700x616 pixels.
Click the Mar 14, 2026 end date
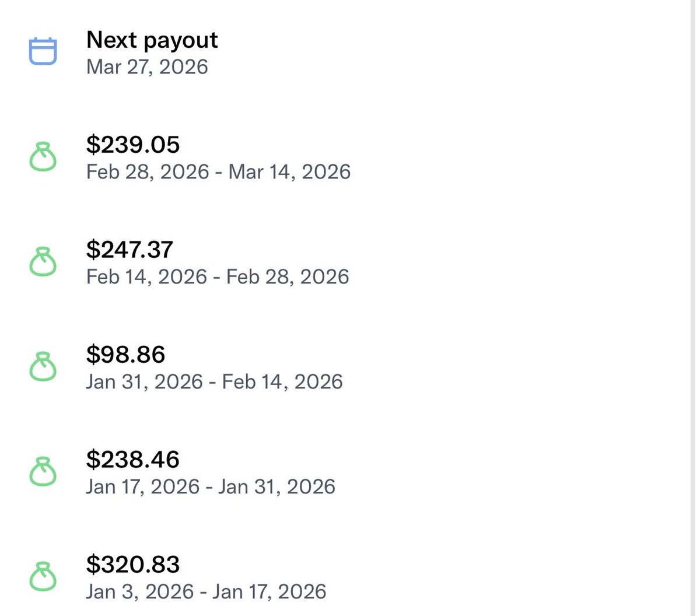289,172
